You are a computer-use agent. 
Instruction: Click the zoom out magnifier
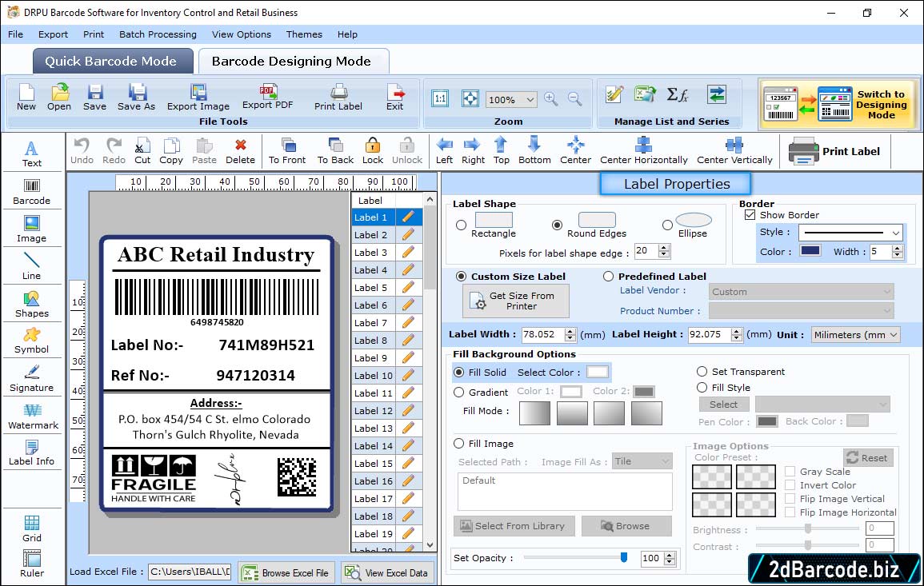(x=575, y=99)
